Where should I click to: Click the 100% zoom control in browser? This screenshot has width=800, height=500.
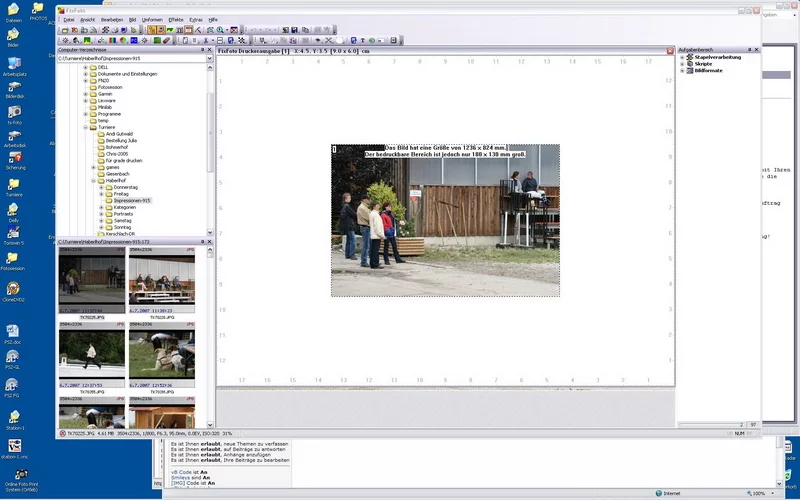pos(759,493)
